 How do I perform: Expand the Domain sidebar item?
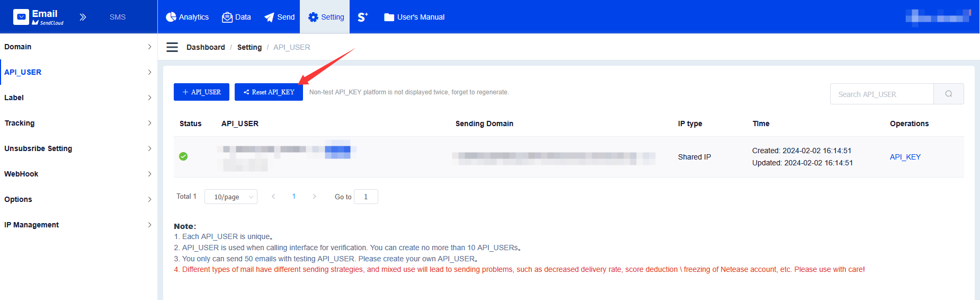click(78, 47)
